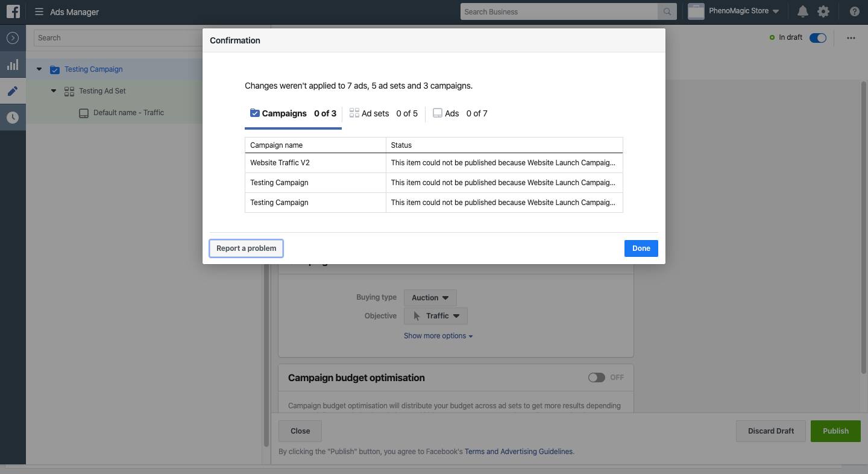This screenshot has height=474, width=868.
Task: Click the Facebook logo icon
Action: point(13,11)
